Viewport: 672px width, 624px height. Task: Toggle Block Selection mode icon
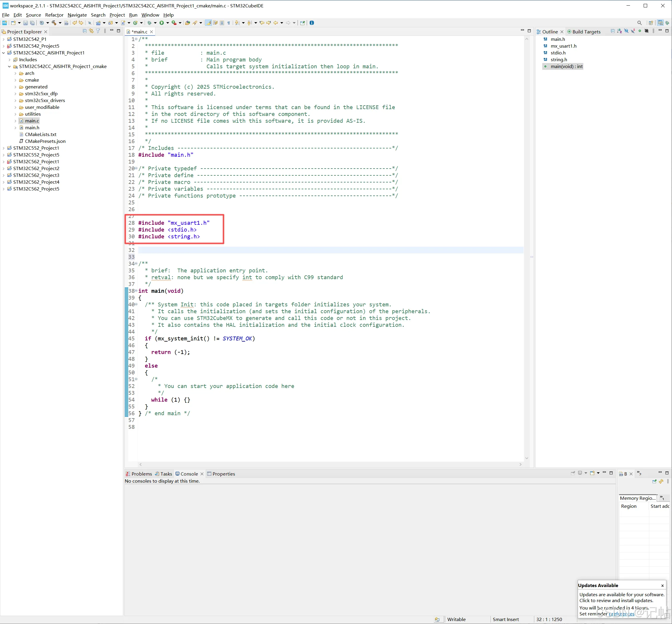coord(222,23)
